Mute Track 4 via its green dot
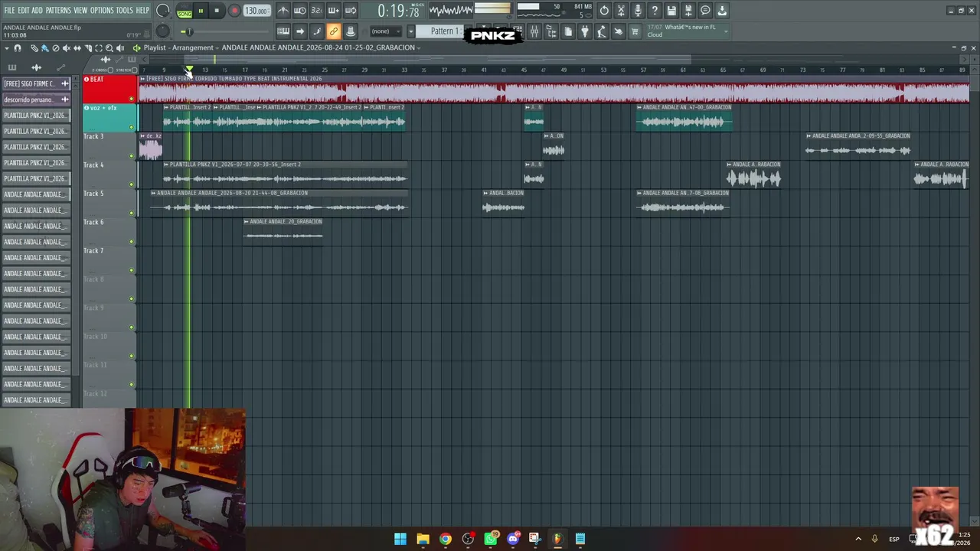The image size is (980, 551). pos(132,184)
